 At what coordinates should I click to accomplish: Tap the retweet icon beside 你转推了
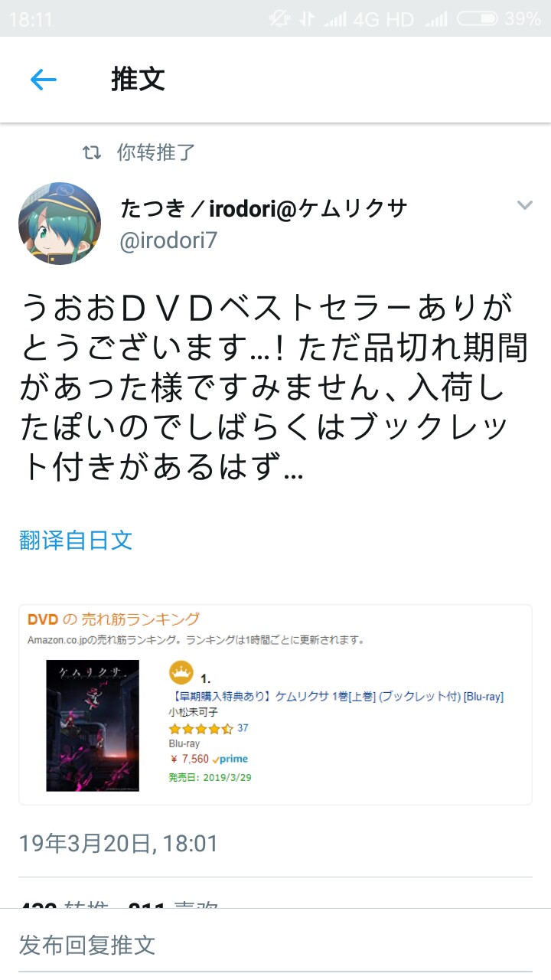[92, 152]
